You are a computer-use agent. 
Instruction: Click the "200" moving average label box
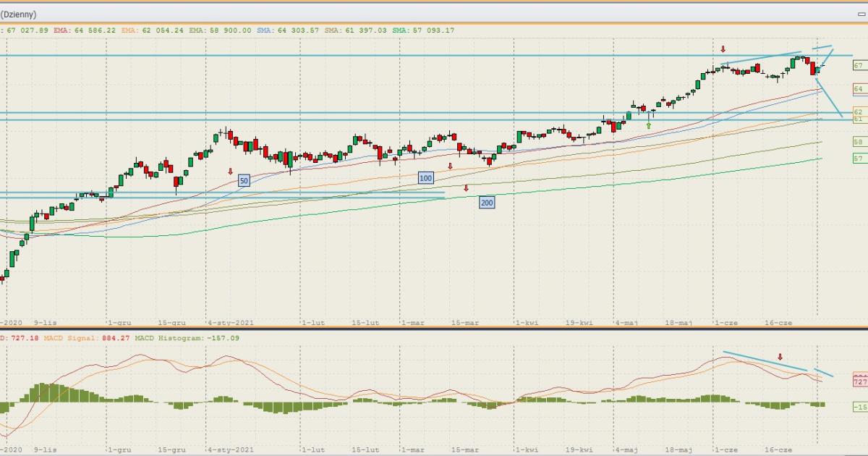point(487,203)
